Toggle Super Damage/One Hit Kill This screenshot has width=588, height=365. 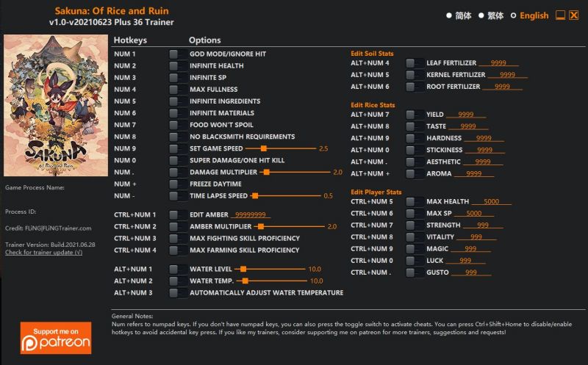tap(178, 160)
